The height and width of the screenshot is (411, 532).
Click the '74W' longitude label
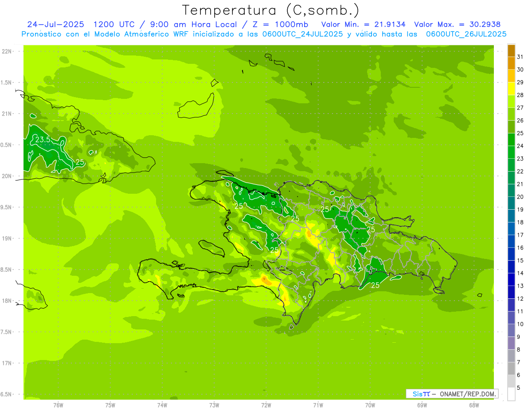162,405
